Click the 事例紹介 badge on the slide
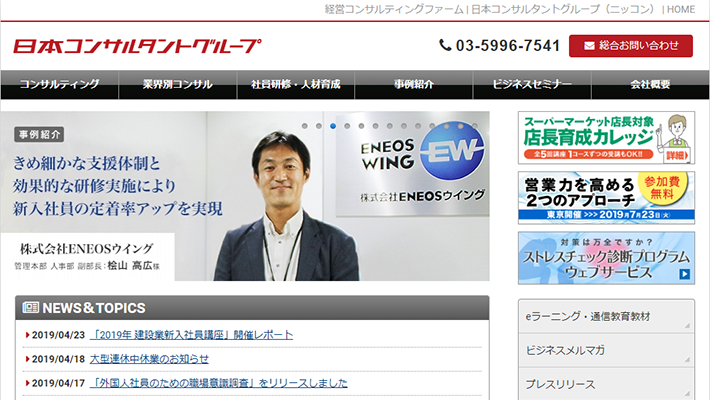This screenshot has width=710, height=400. point(39,135)
